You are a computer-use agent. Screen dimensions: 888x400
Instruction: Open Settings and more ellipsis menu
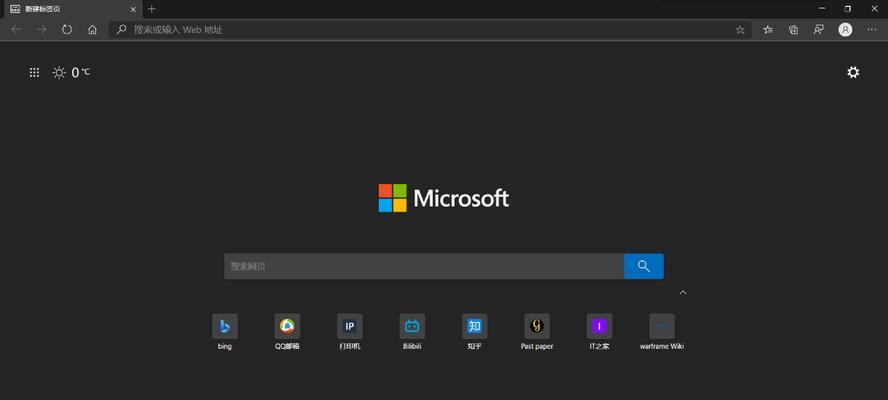872,29
